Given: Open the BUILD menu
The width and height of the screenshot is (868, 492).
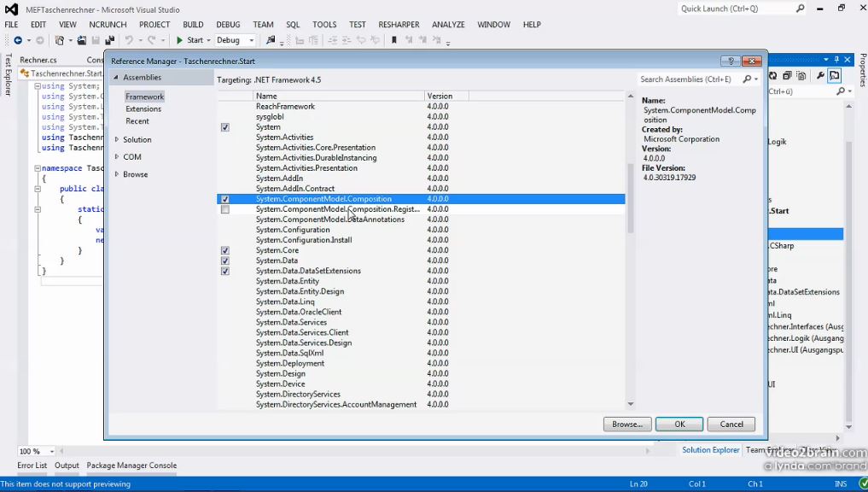Looking at the screenshot, I should (x=193, y=25).
